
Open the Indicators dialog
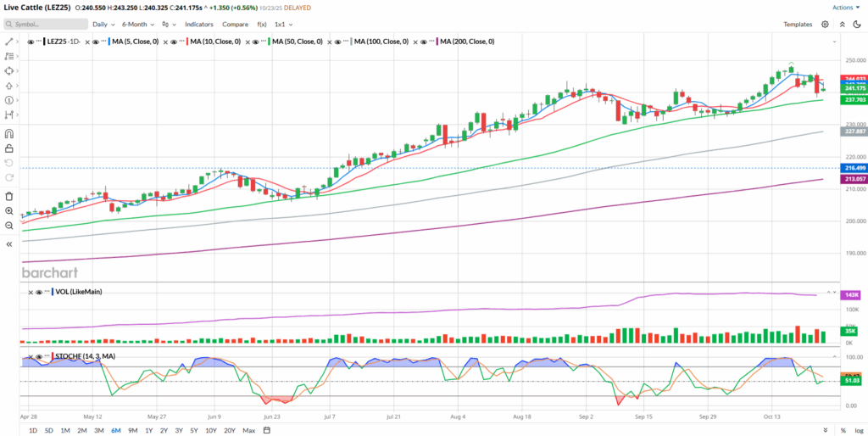(x=199, y=25)
